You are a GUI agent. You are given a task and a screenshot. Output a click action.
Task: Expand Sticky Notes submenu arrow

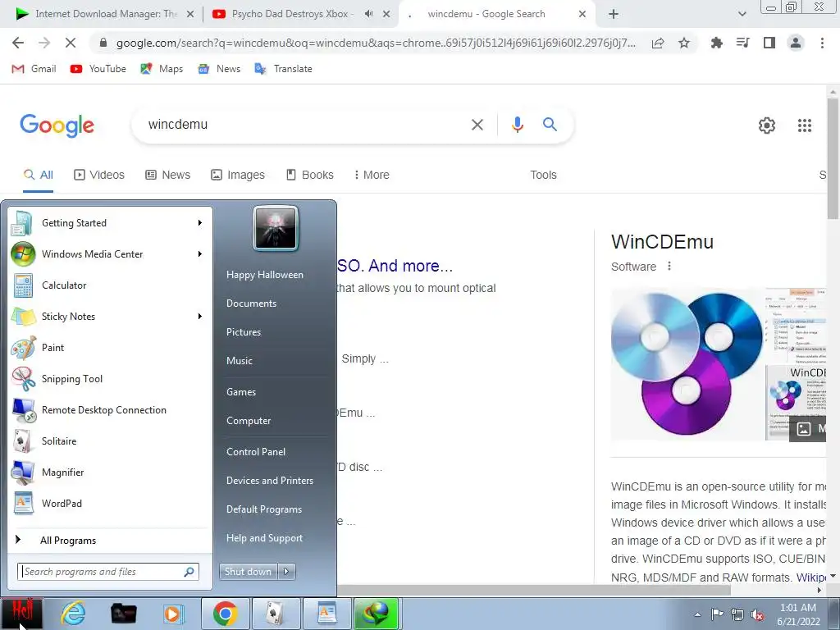[x=200, y=316]
